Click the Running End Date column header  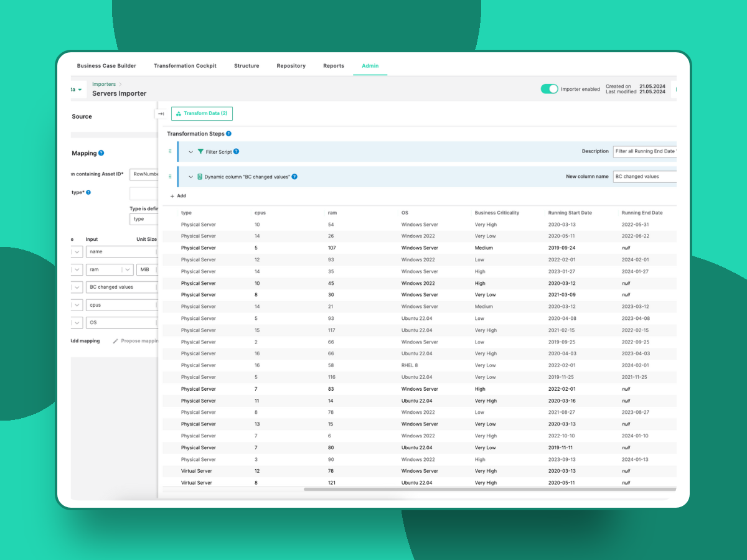[x=642, y=213]
